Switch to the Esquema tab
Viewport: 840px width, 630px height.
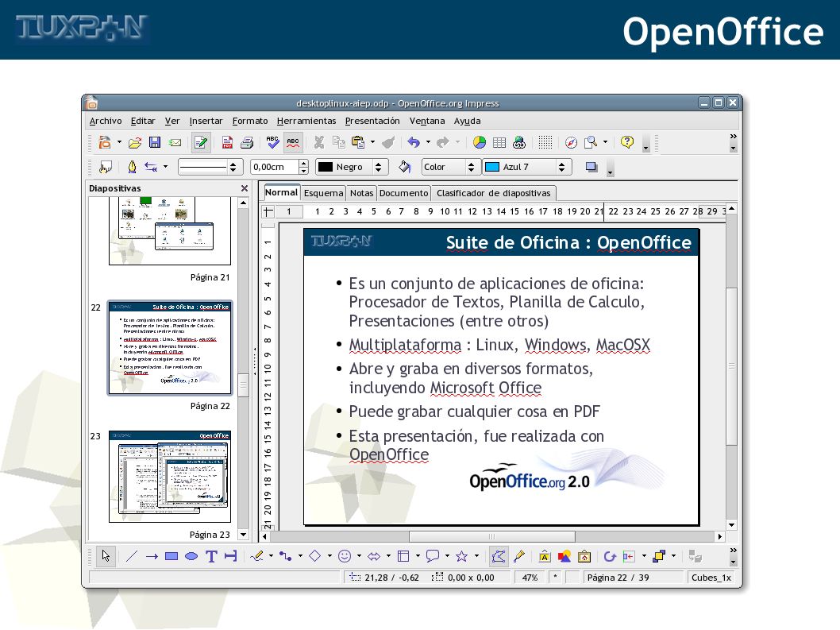(324, 193)
